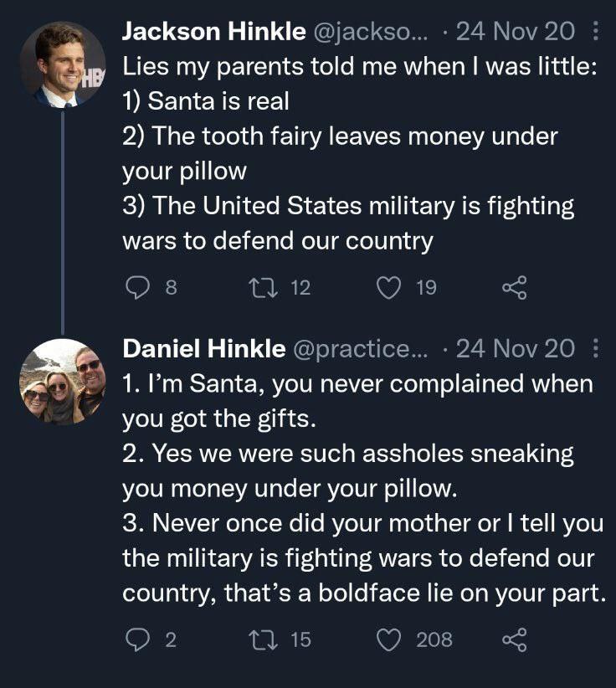Like Jackson Hinkle's tweet with the heart
Image resolution: width=616 pixels, height=688 pixels.
click(x=389, y=288)
